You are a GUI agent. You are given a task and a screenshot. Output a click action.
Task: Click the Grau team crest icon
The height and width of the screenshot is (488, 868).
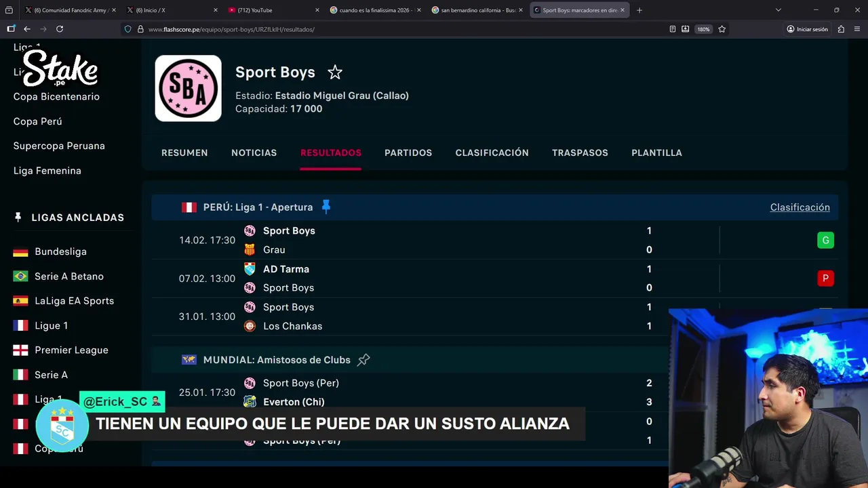pyautogui.click(x=250, y=249)
